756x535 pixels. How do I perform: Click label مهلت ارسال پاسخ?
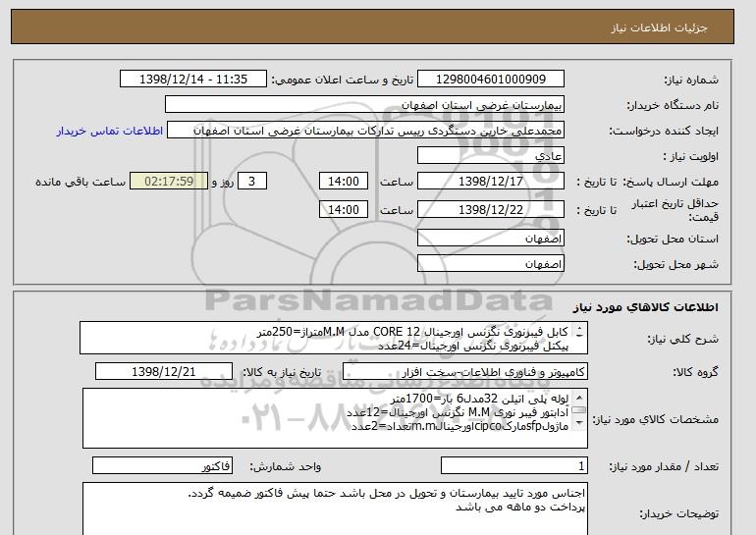click(671, 182)
